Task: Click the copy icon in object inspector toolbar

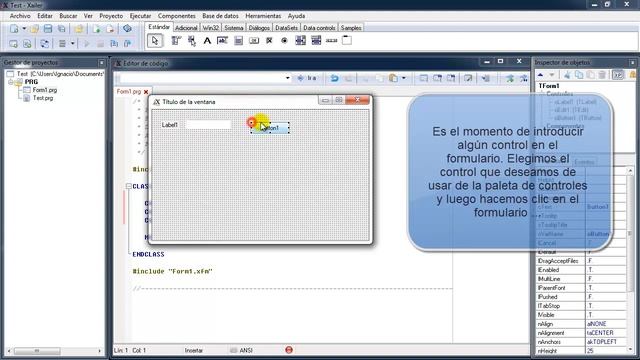Action: pos(579,75)
